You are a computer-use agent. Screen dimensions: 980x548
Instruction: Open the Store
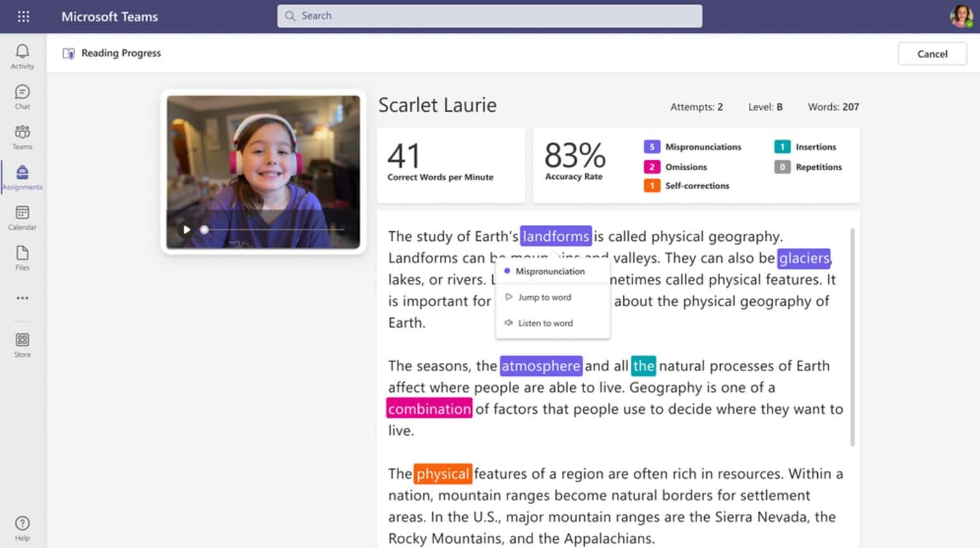click(22, 344)
